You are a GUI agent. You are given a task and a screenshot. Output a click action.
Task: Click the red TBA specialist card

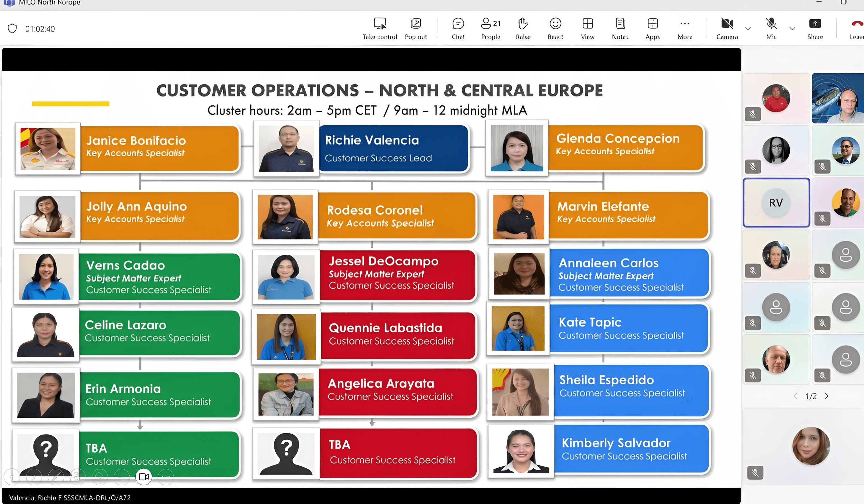tap(365, 454)
